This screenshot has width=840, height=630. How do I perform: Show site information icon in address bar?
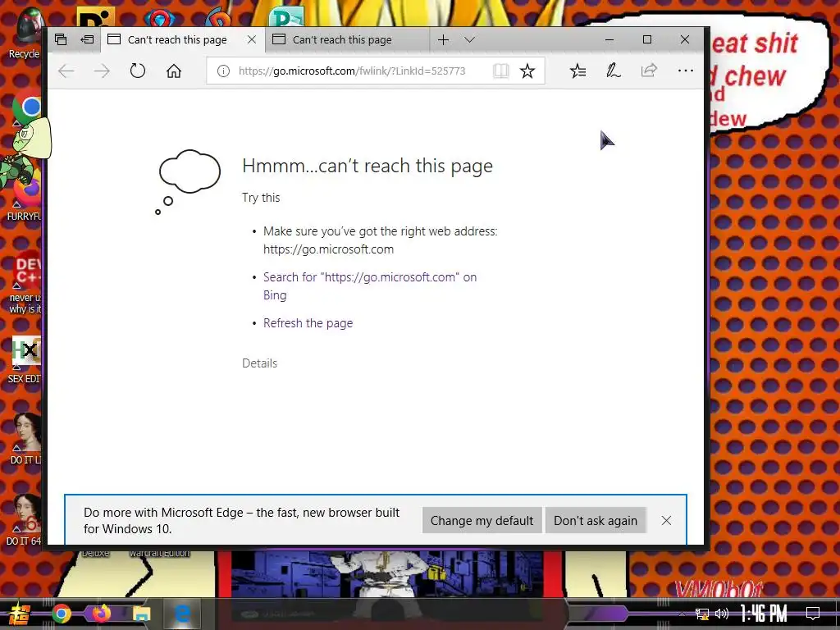coord(223,71)
